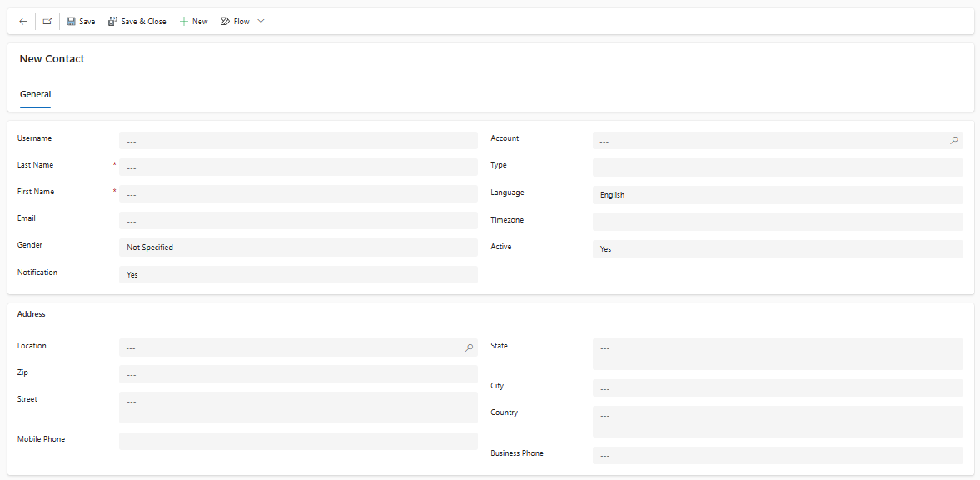
Task: Open the Type option dropdown
Action: pyautogui.click(x=778, y=167)
